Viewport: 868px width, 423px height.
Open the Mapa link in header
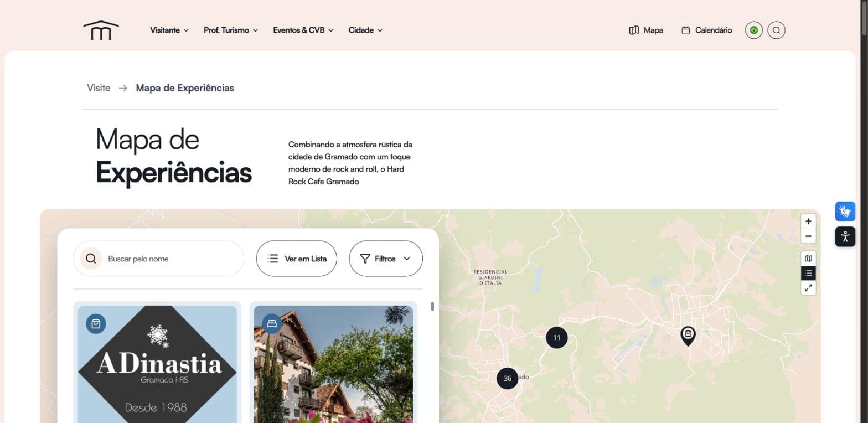click(x=646, y=30)
